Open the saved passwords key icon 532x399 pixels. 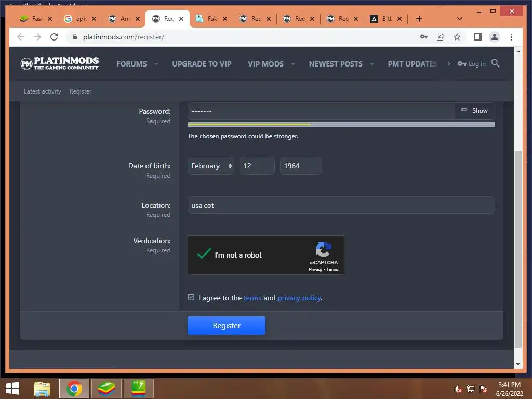pos(424,37)
